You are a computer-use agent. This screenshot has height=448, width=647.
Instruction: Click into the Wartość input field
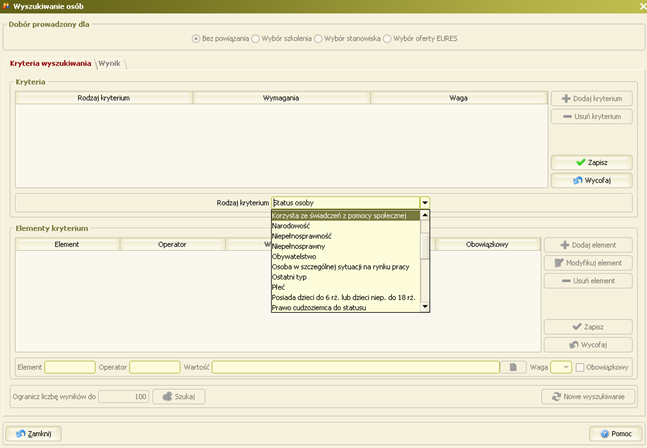tap(356, 367)
